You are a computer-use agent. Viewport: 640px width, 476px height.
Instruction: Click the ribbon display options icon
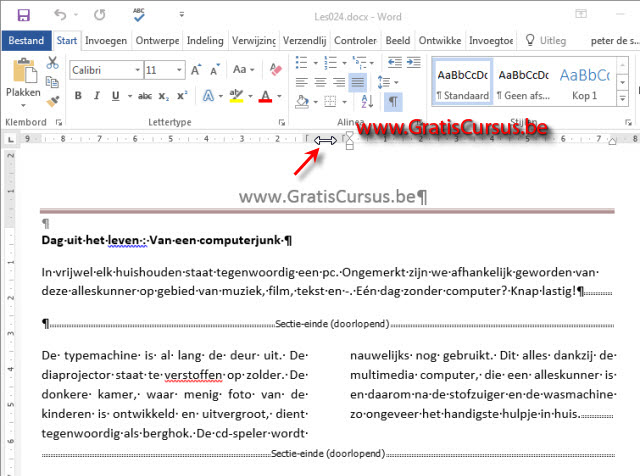click(581, 14)
